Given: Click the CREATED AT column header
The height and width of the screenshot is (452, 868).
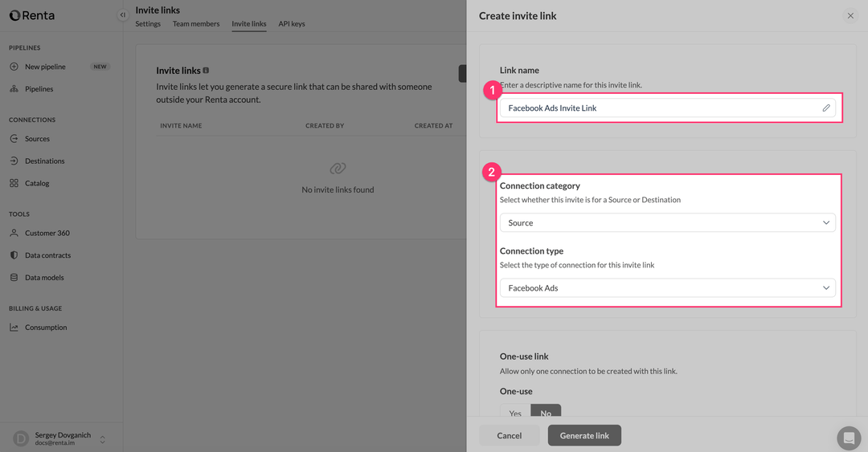Looking at the screenshot, I should point(433,125).
